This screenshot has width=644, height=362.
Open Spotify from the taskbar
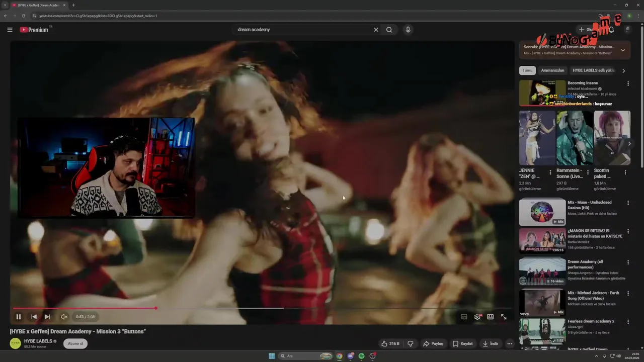point(361,356)
